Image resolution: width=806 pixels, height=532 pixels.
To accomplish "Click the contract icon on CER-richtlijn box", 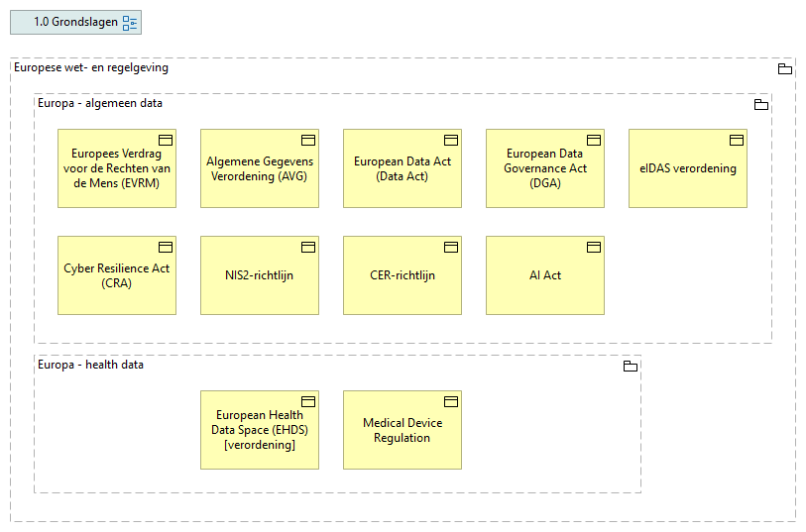I will (451, 247).
